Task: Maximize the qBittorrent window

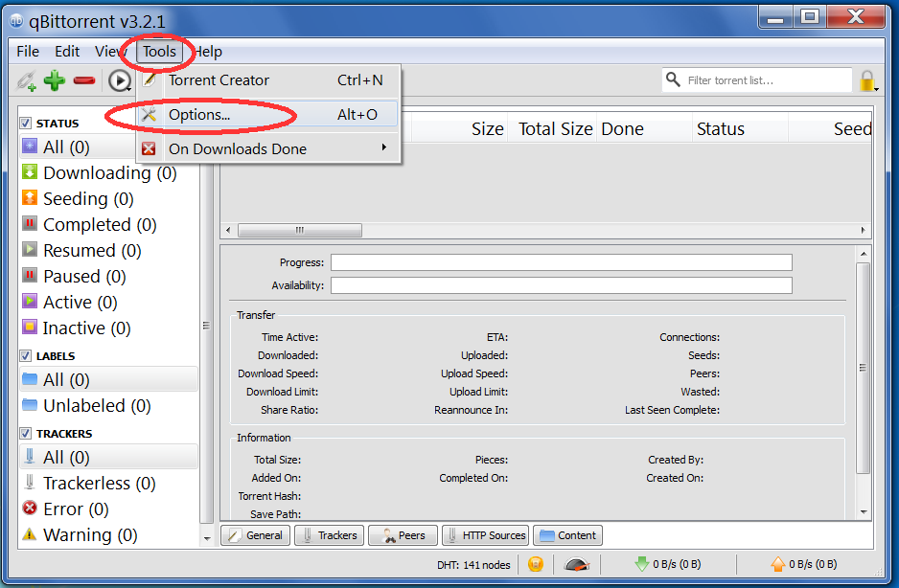Action: pyautogui.click(x=810, y=16)
